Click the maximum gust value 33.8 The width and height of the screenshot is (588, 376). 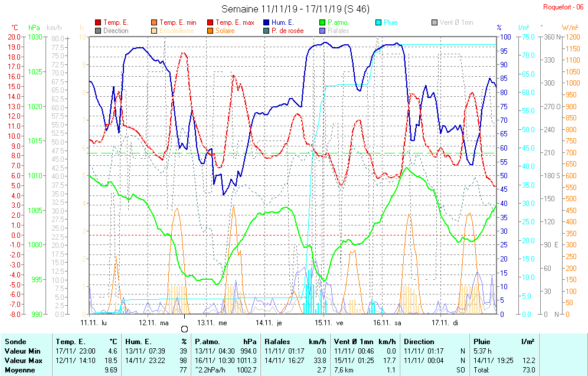coord(320,361)
